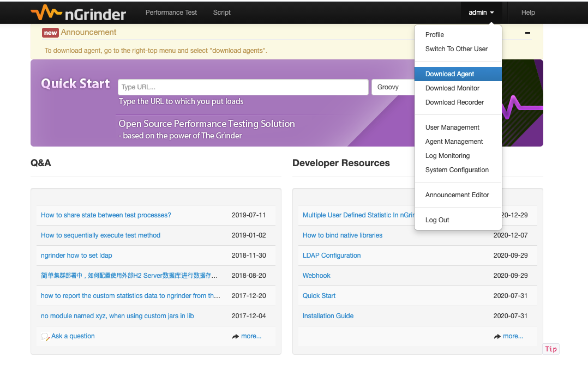The height and width of the screenshot is (383, 588).
Task: Click the nGrinder logo
Action: point(79,13)
